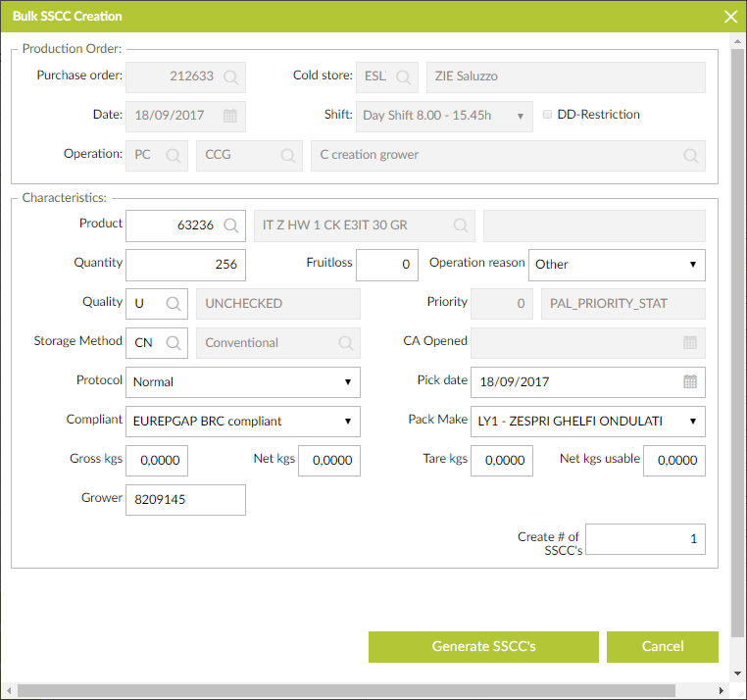Open the Pack Make dropdown
The width and height of the screenshot is (747, 700).
click(x=588, y=422)
